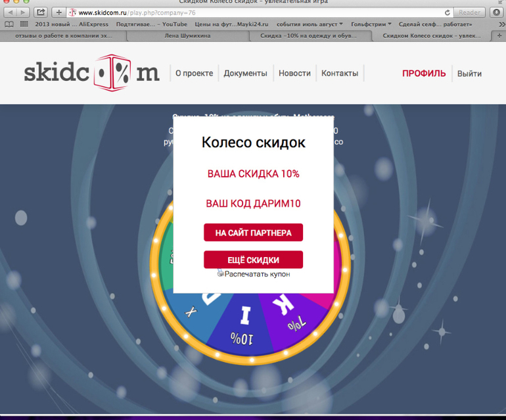Open the bookmarks book icon
The image size is (506, 420).
(9, 24)
